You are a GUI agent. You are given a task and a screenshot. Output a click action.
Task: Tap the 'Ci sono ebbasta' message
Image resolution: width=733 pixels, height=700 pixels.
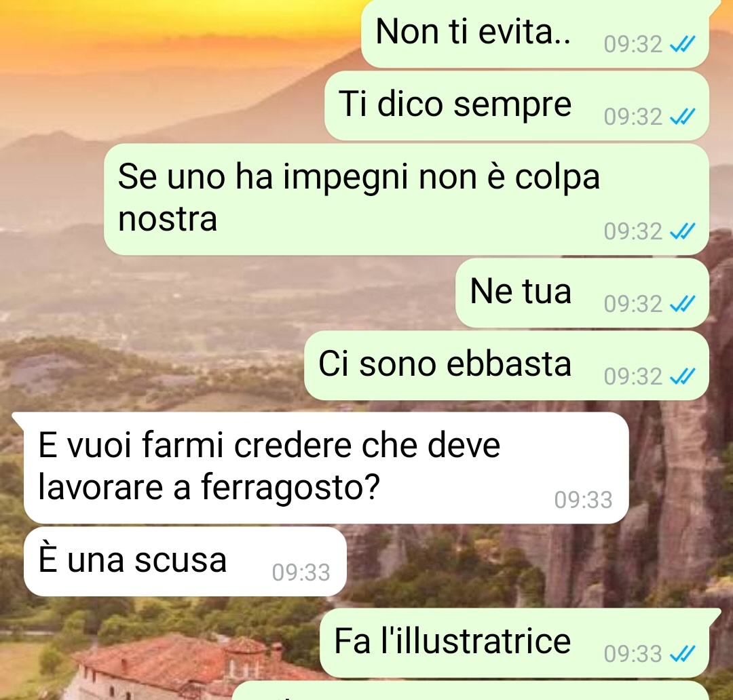(506, 366)
